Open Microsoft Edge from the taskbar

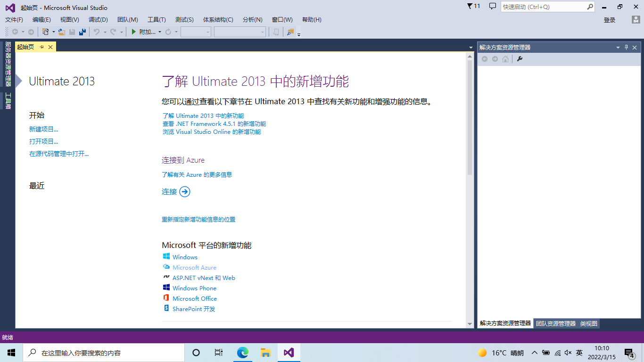click(243, 353)
